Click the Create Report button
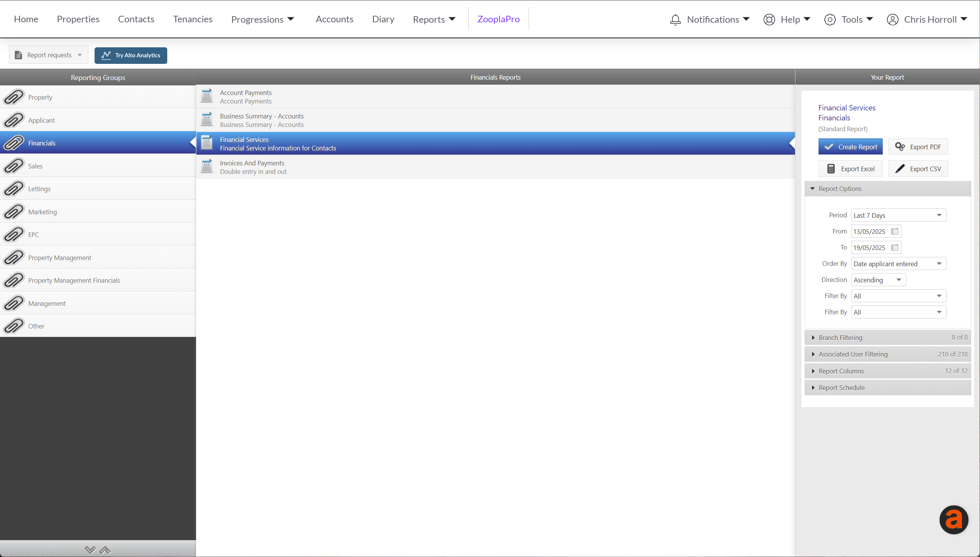980x557 pixels. 850,147
